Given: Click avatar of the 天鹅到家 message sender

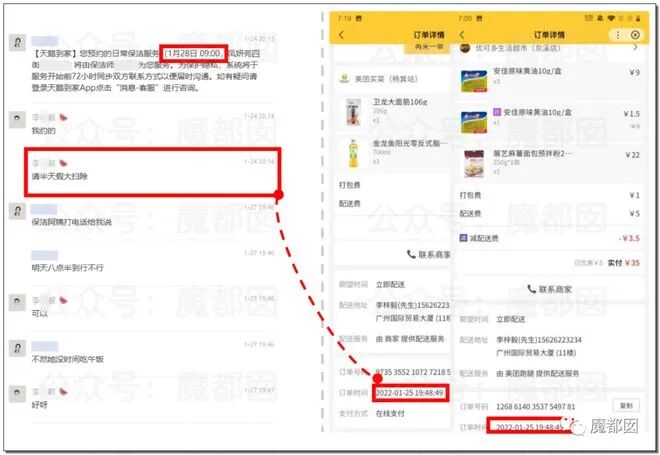Looking at the screenshot, I should 17,42.
